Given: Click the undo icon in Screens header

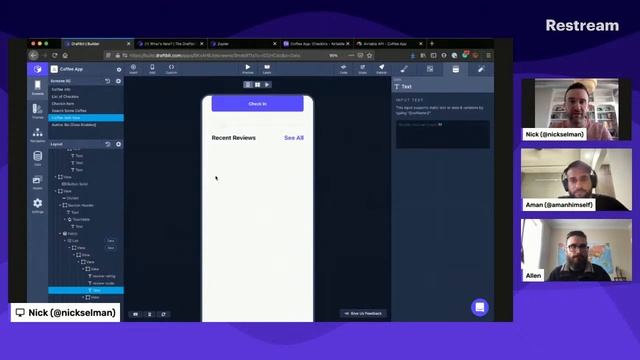Looking at the screenshot, I should click(108, 81).
